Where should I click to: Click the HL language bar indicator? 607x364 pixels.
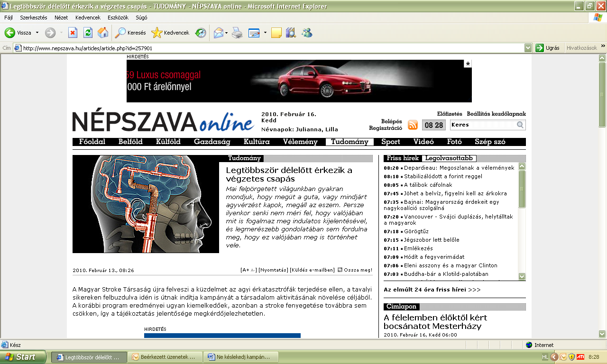(x=545, y=357)
